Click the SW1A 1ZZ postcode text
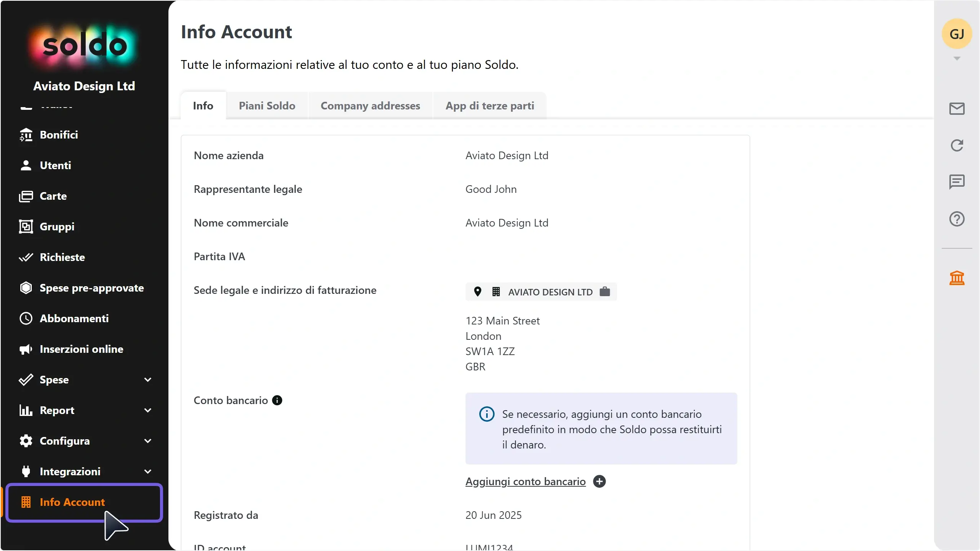The width and height of the screenshot is (980, 551). coord(490,351)
